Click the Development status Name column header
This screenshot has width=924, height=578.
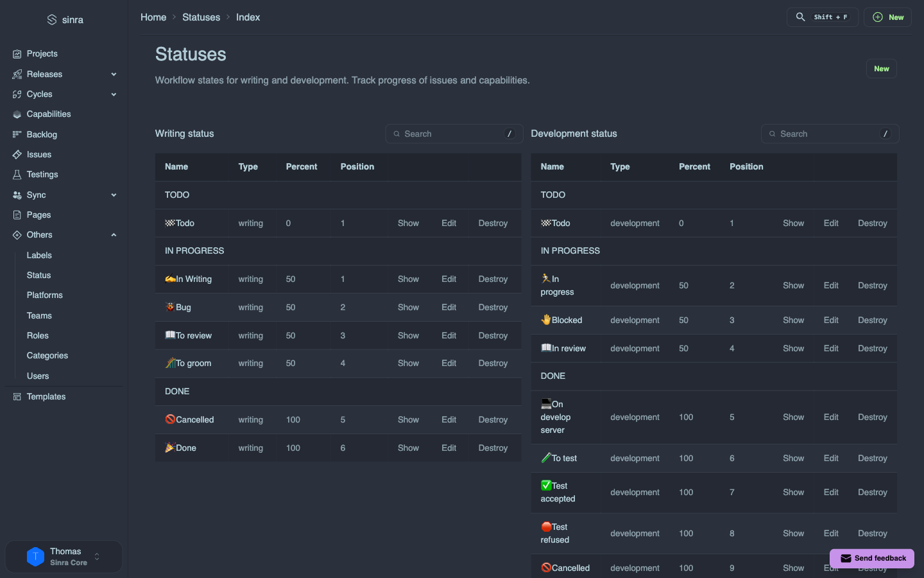552,167
